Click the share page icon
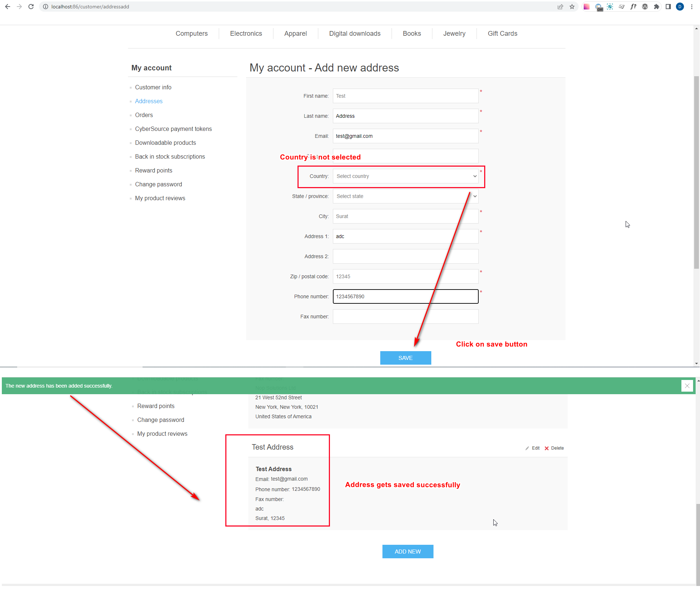700x590 pixels. pyautogui.click(x=560, y=7)
